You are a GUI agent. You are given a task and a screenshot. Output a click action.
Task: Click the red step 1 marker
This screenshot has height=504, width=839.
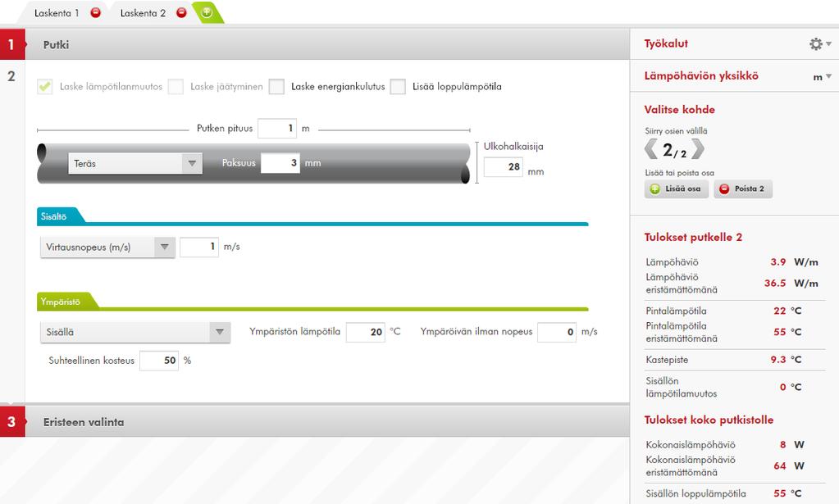[x=11, y=45]
